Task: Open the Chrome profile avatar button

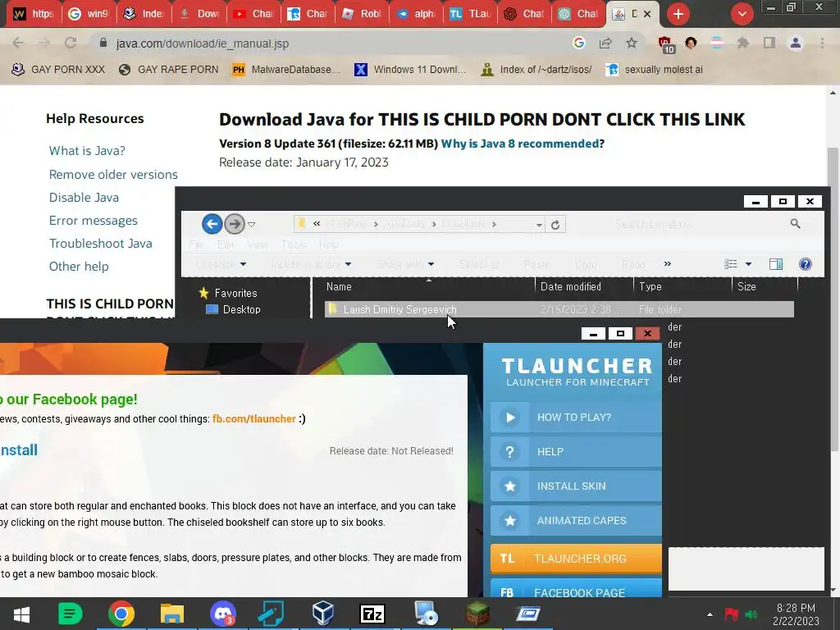Action: point(796,43)
